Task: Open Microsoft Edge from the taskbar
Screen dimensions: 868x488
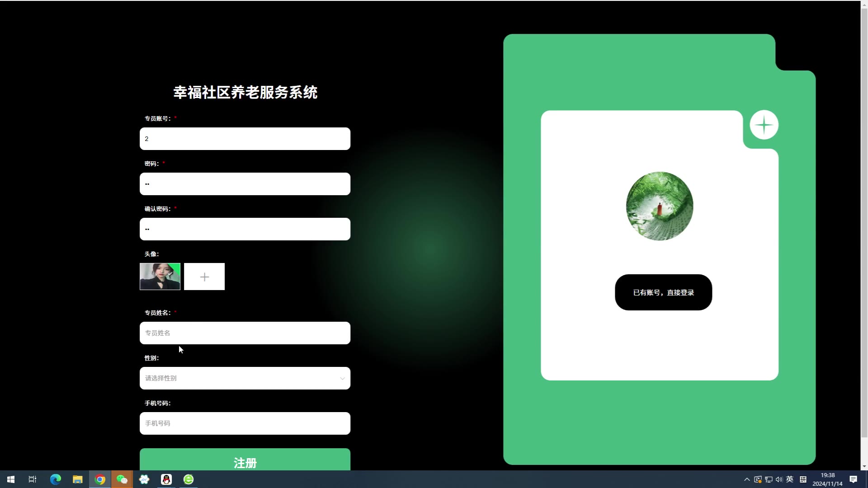Action: [56, 479]
